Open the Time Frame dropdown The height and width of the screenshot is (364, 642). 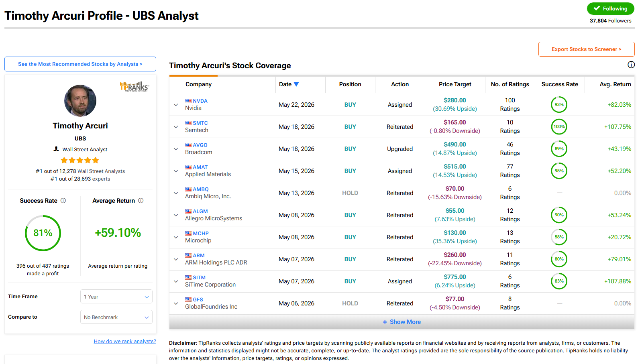pos(116,297)
